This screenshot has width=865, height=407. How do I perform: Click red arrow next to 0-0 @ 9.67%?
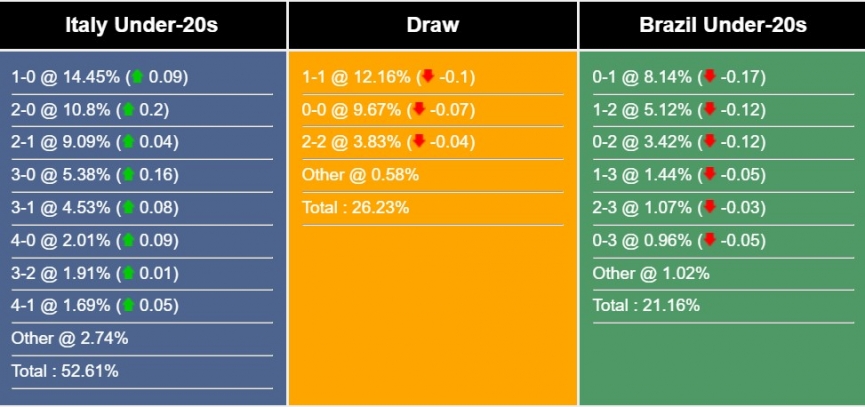coord(419,110)
